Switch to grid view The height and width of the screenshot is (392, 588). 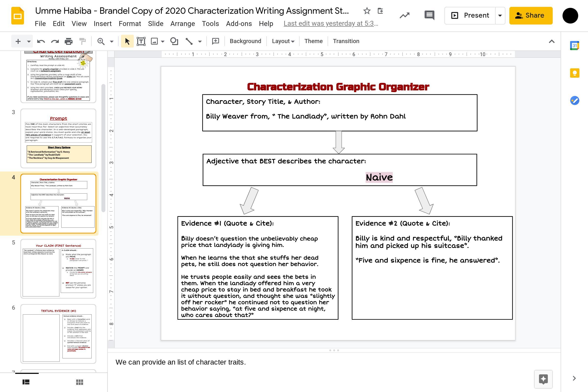79,382
